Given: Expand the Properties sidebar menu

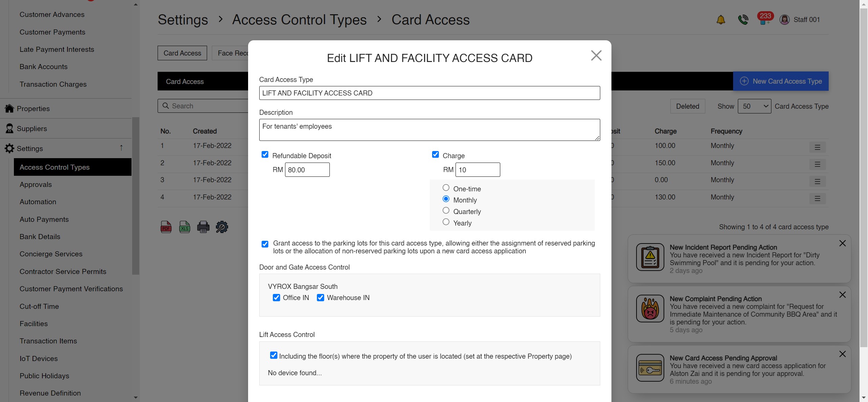Looking at the screenshot, I should [33, 109].
